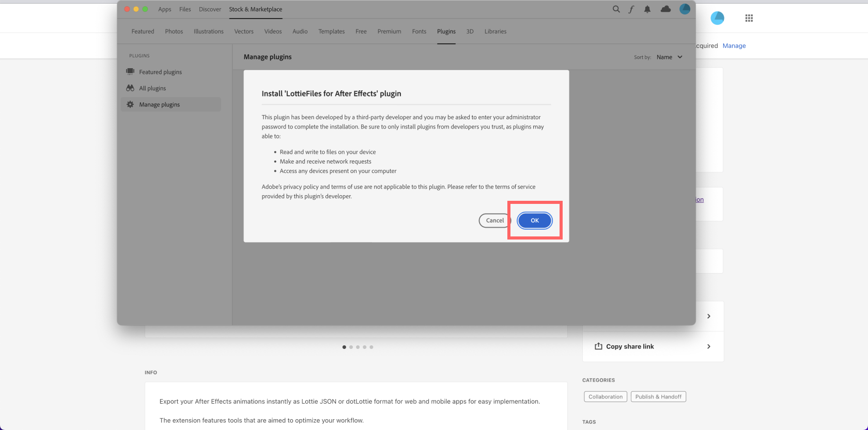Switch to the Discover tab

210,9
